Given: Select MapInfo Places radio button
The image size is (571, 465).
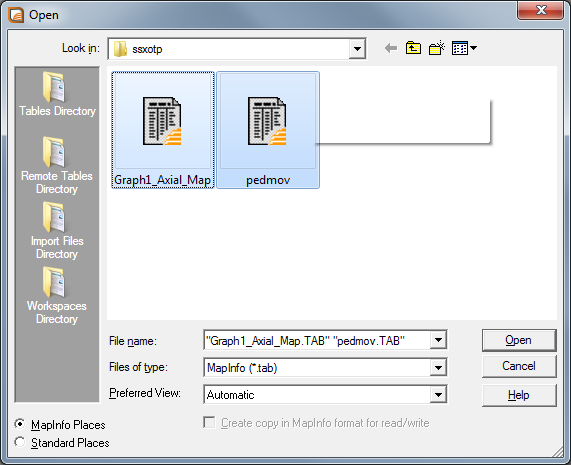Looking at the screenshot, I should point(20,424).
